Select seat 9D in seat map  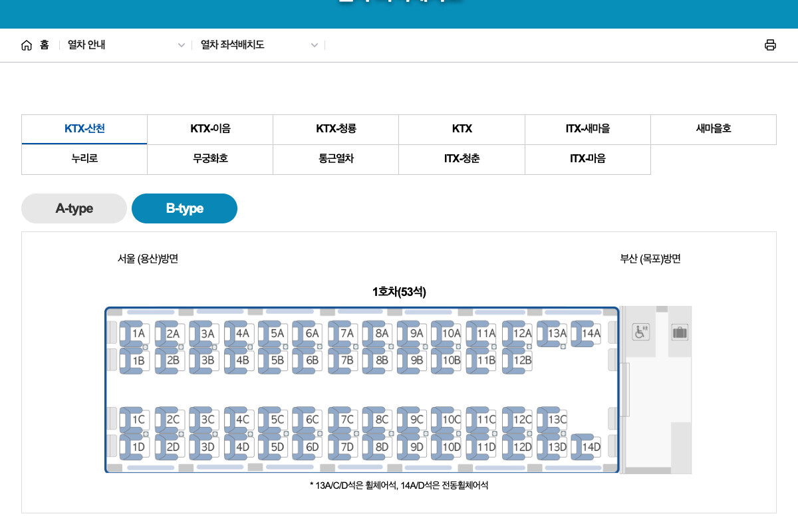(412, 447)
